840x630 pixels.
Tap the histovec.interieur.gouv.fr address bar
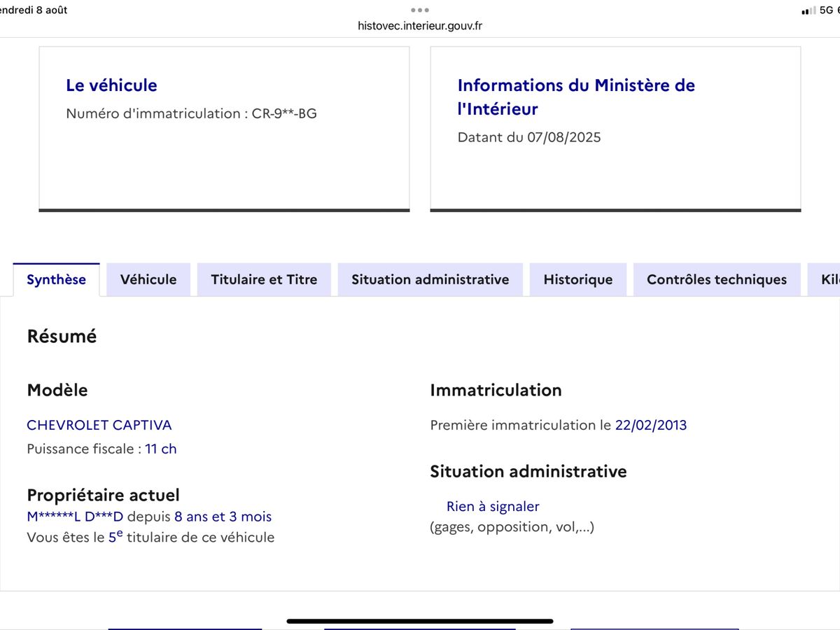point(420,26)
